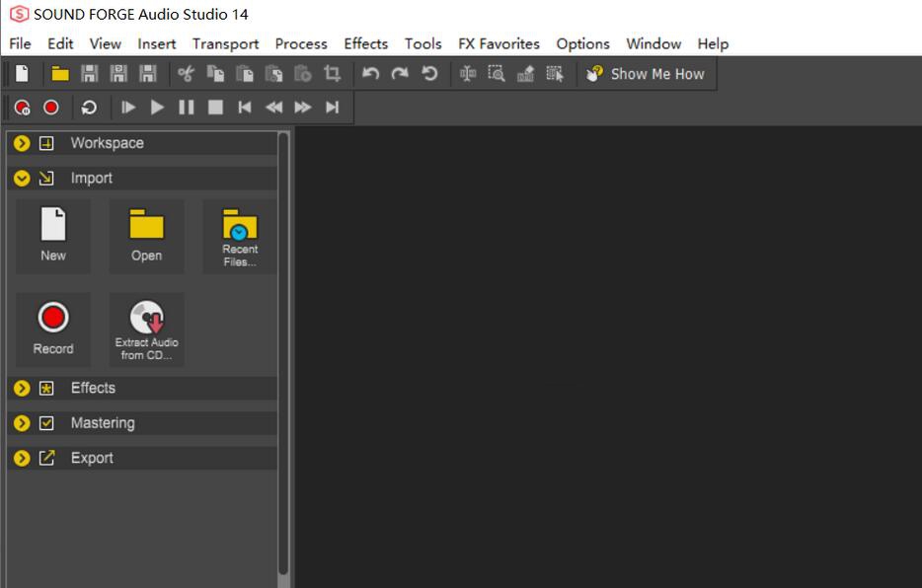Click the Go to End transport button

click(x=333, y=108)
